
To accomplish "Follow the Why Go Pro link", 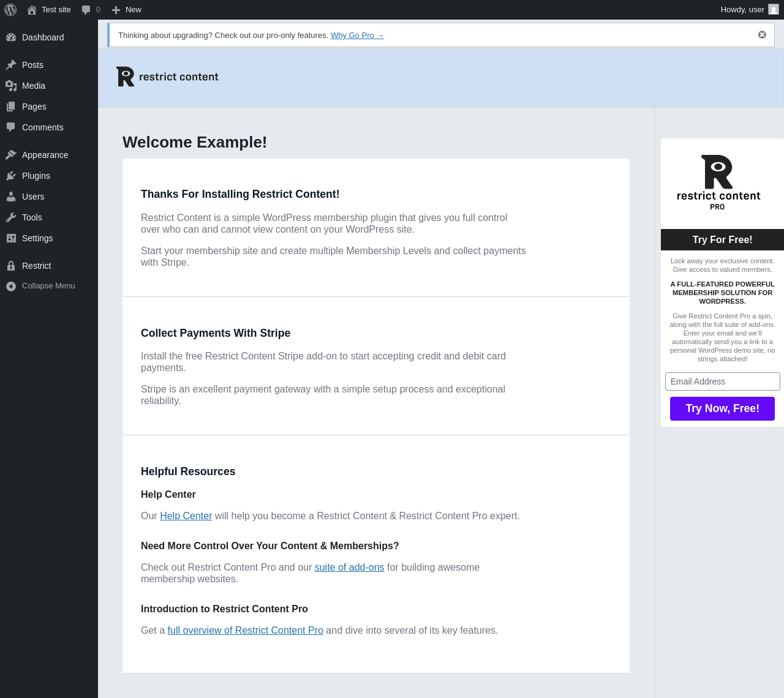I will click(357, 36).
